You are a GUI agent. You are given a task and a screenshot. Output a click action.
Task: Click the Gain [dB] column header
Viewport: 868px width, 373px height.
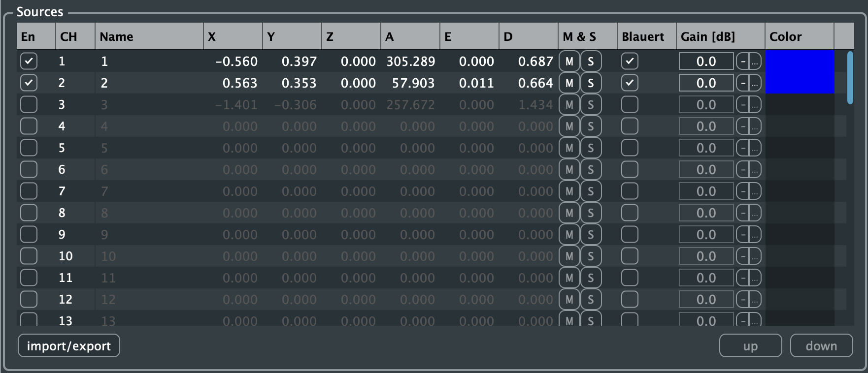(x=721, y=36)
